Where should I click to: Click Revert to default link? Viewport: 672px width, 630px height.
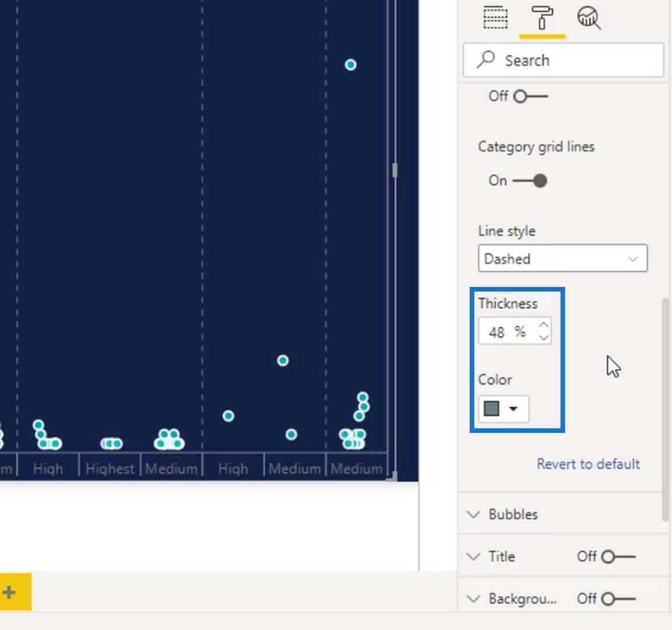pos(588,464)
